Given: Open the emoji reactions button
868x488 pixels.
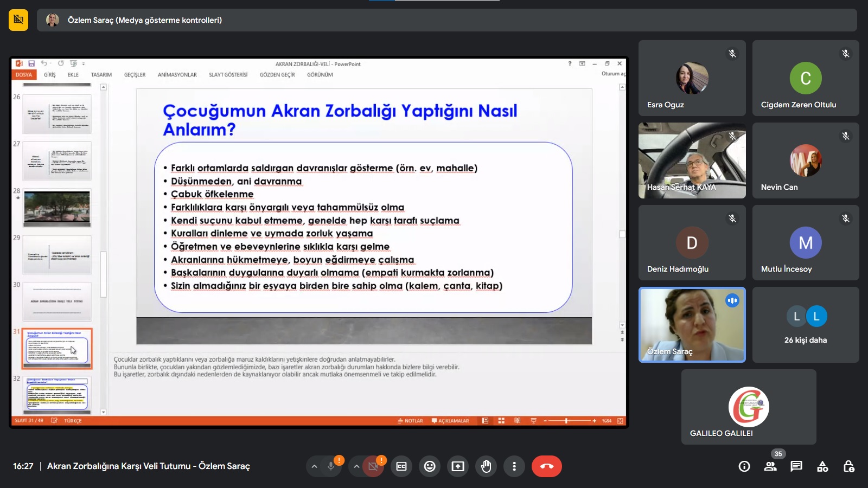Looking at the screenshot, I should 430,466.
